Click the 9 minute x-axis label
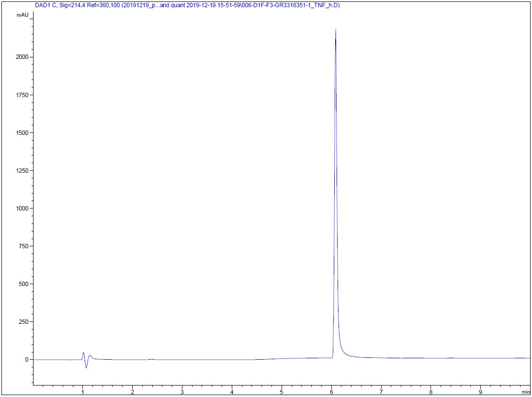 pos(481,391)
